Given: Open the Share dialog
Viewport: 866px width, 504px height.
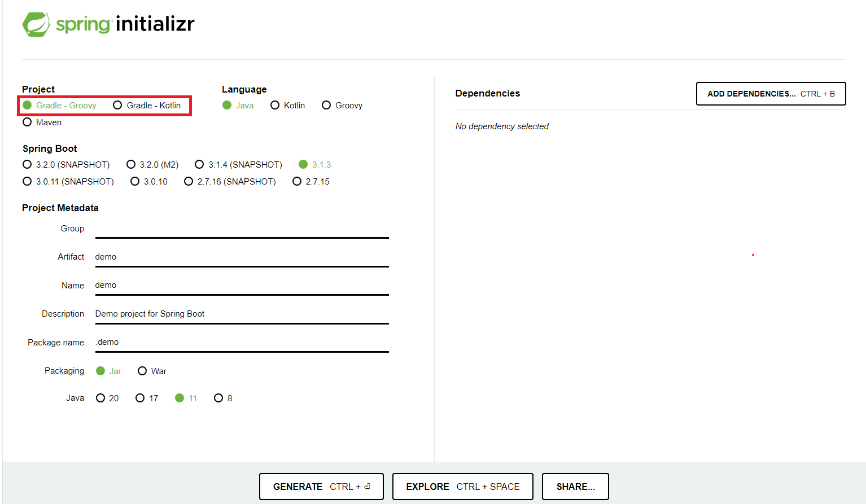Looking at the screenshot, I should coord(575,487).
